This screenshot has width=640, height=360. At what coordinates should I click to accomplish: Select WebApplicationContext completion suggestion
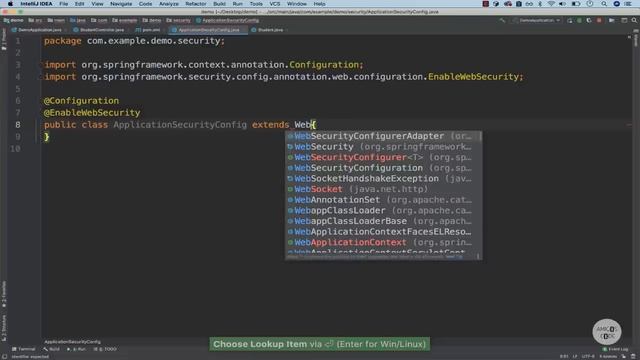(x=382, y=242)
